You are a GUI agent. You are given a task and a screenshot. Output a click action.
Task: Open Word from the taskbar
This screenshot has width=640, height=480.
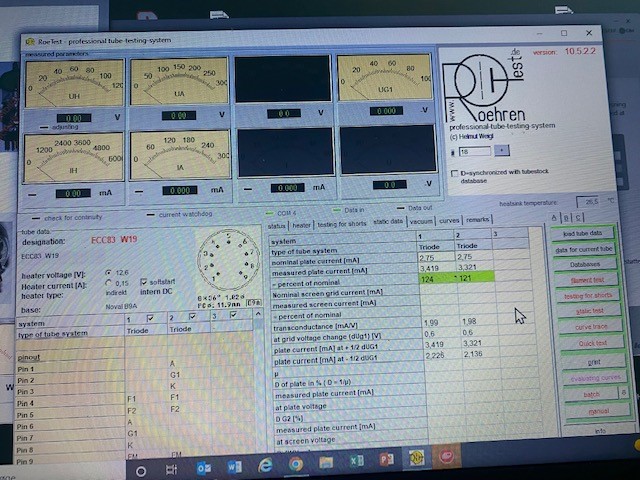[x=234, y=466]
